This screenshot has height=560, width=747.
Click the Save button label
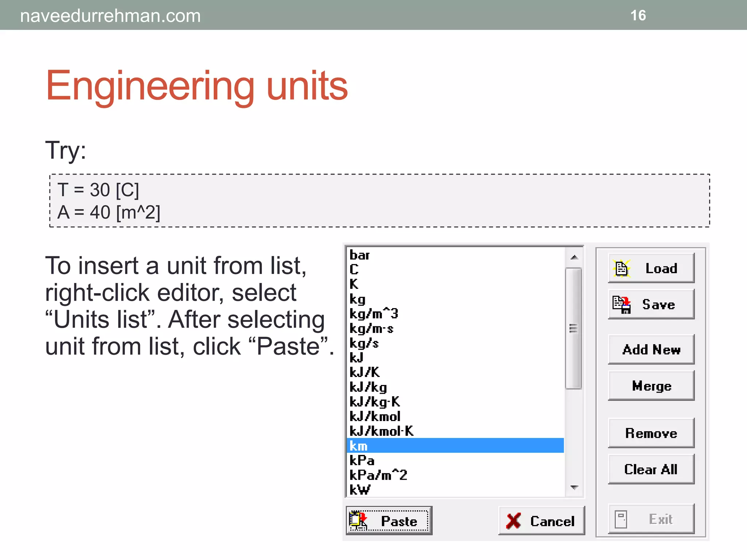(x=659, y=304)
